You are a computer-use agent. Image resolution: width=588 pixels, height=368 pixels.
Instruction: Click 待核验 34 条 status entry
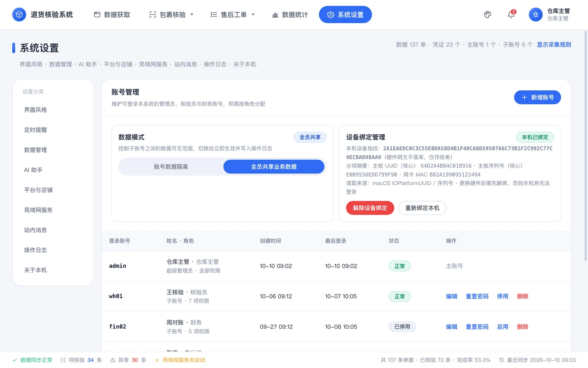[81, 360]
